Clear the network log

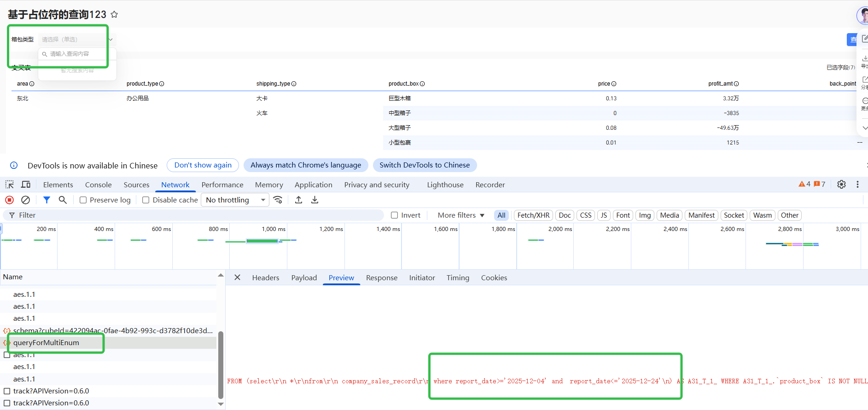click(26, 200)
